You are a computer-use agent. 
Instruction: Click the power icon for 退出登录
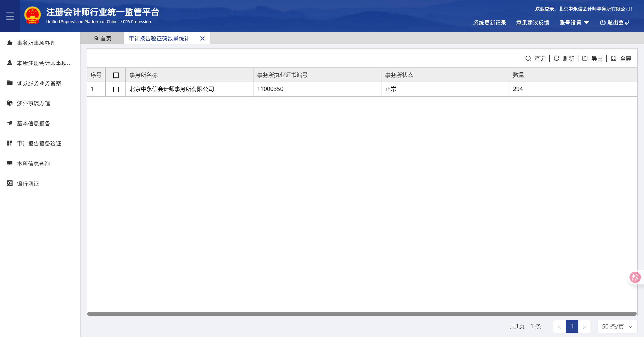point(602,23)
